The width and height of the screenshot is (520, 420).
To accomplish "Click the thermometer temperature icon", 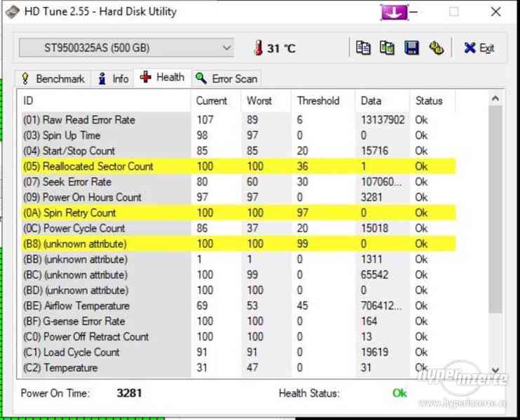I will (258, 48).
